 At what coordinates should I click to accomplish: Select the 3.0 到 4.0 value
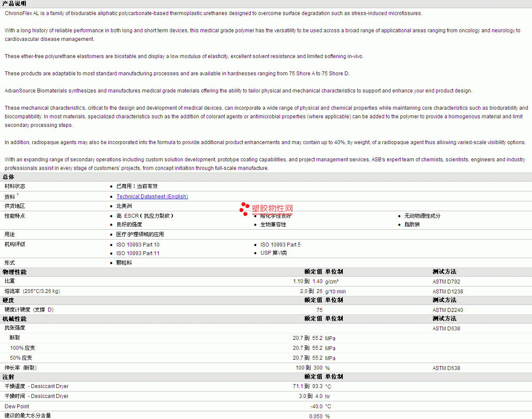tap(311, 396)
